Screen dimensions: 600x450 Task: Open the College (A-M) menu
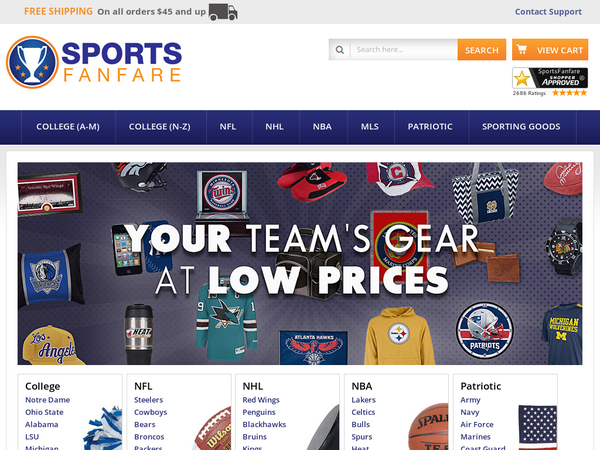68,127
